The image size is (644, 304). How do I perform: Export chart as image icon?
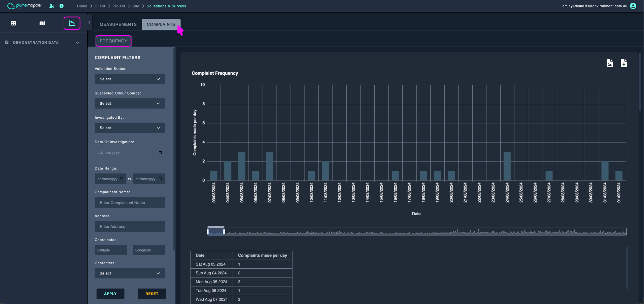[x=610, y=63]
